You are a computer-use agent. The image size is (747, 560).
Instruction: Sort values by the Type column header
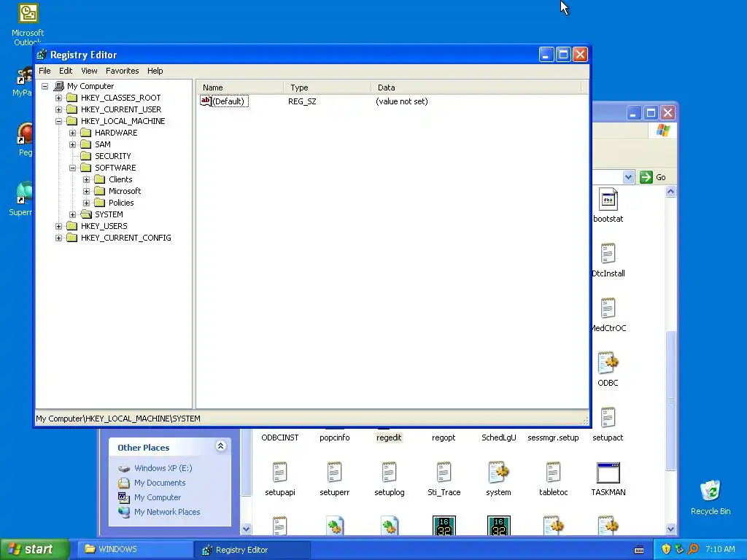tap(328, 87)
